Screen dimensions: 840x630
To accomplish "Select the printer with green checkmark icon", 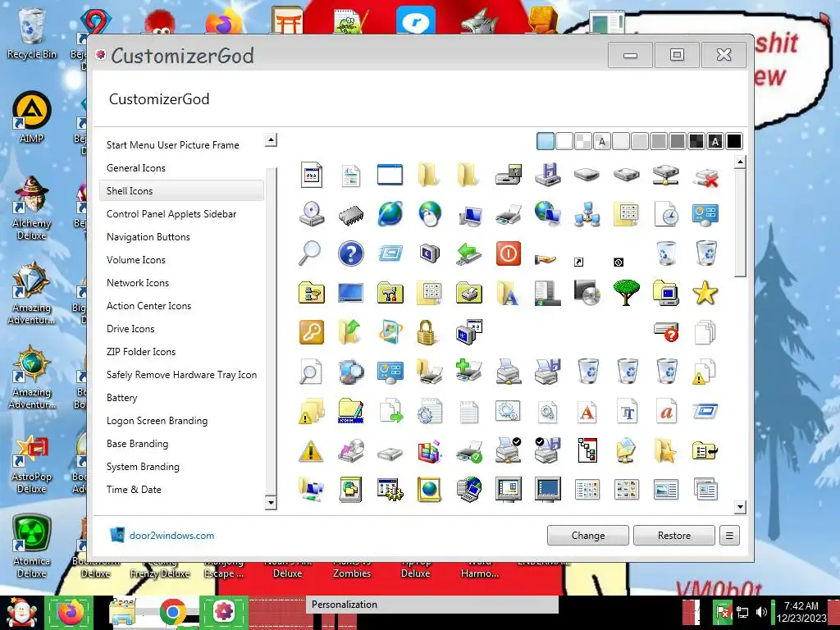I will tap(468, 451).
